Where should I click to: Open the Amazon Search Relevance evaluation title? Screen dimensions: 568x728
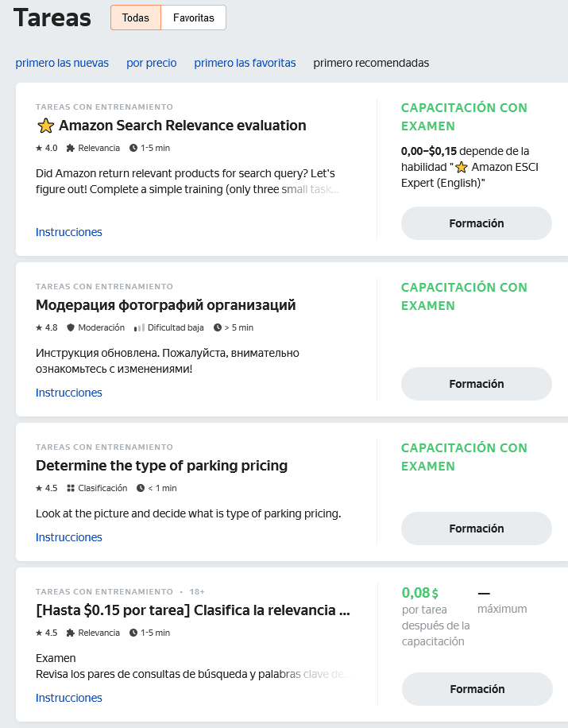(182, 126)
